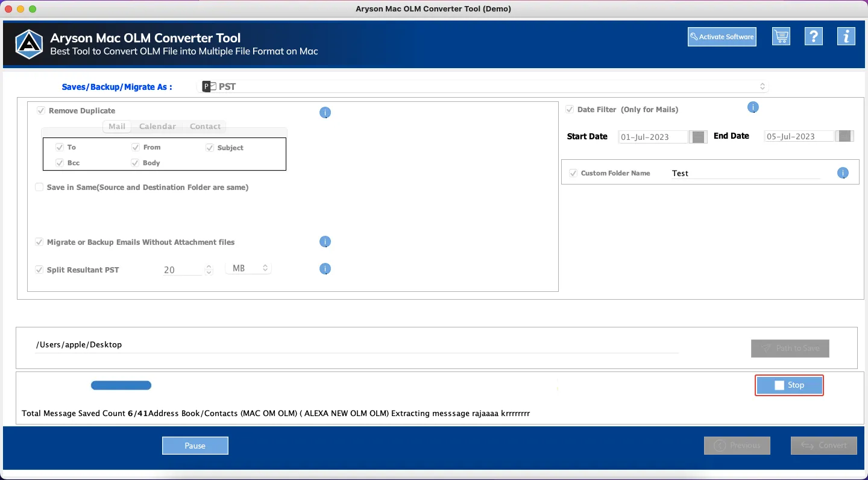Toggle the Date Filter checkbox
Screen dimensions: 868x480
click(x=570, y=110)
